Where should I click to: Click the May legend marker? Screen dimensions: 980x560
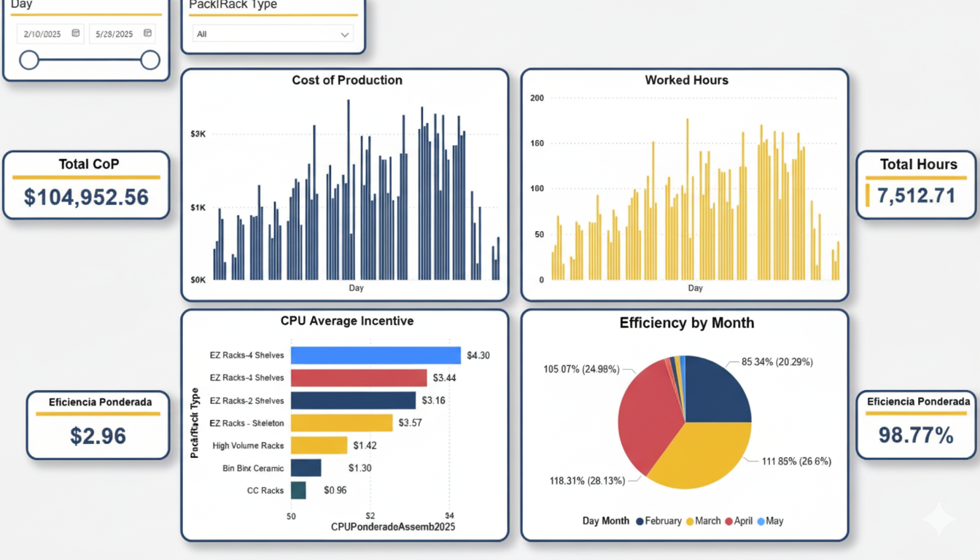point(761,521)
